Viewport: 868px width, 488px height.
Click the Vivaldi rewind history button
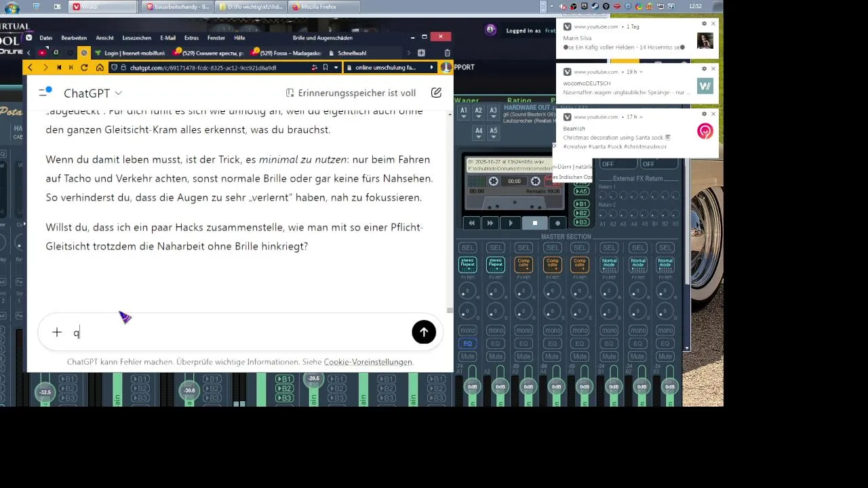[x=59, y=68]
